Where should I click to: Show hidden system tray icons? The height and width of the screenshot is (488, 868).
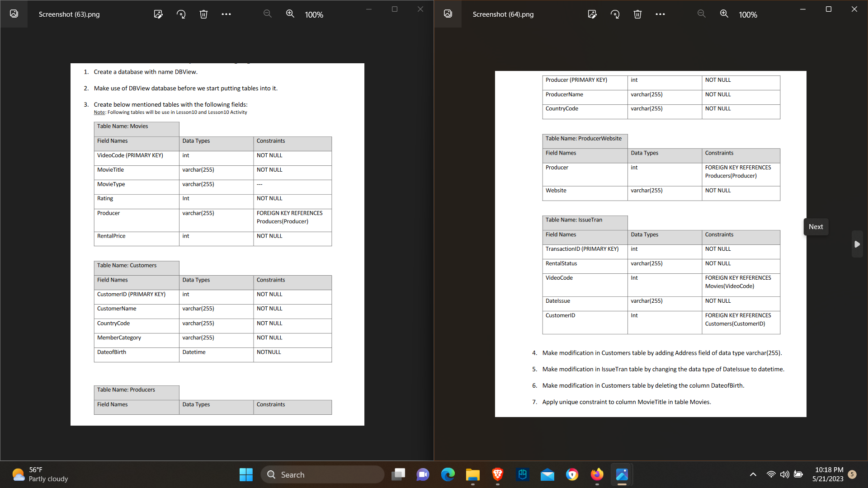pos(753,474)
